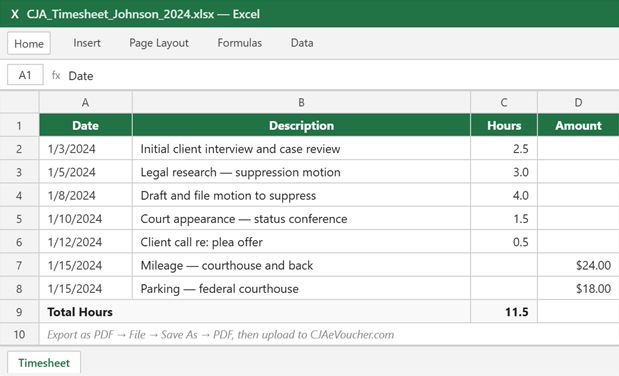The width and height of the screenshot is (619, 376).
Task: Click the Excel X logo icon
Action: pos(15,14)
